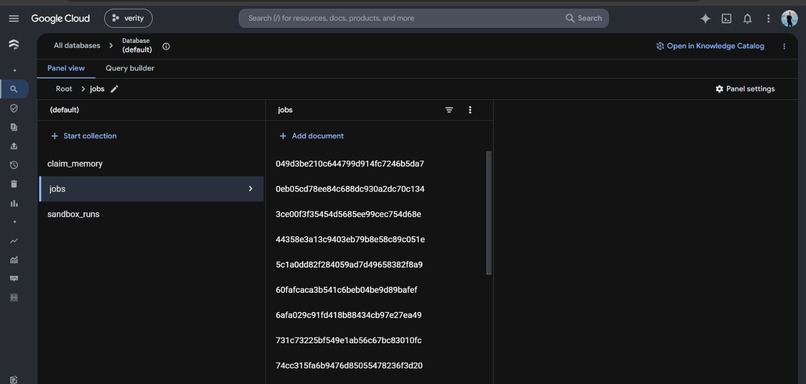
Task: Select Firestore Studio magnifier icon in sidebar
Action: [x=14, y=89]
